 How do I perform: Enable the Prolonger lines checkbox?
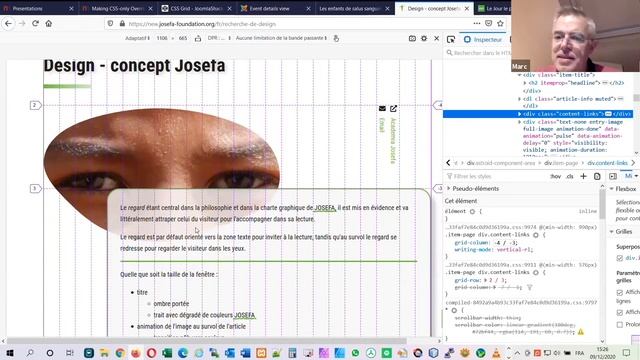point(620,324)
